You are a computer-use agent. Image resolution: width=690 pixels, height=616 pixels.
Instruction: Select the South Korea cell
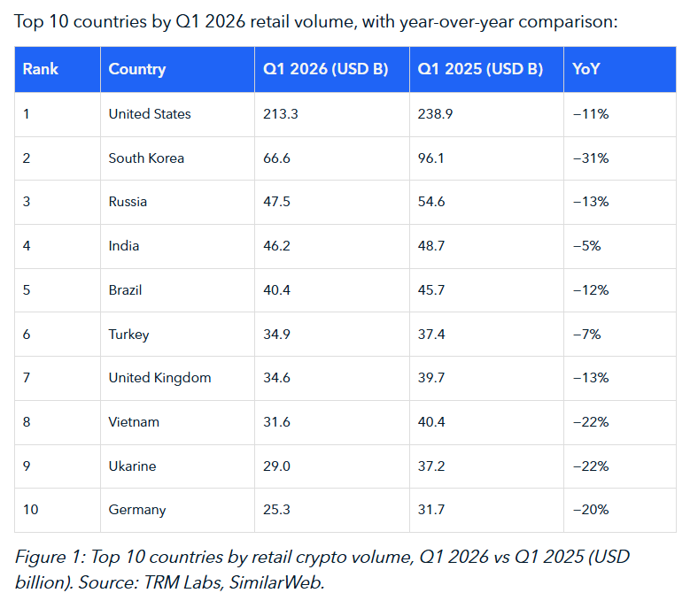(146, 158)
